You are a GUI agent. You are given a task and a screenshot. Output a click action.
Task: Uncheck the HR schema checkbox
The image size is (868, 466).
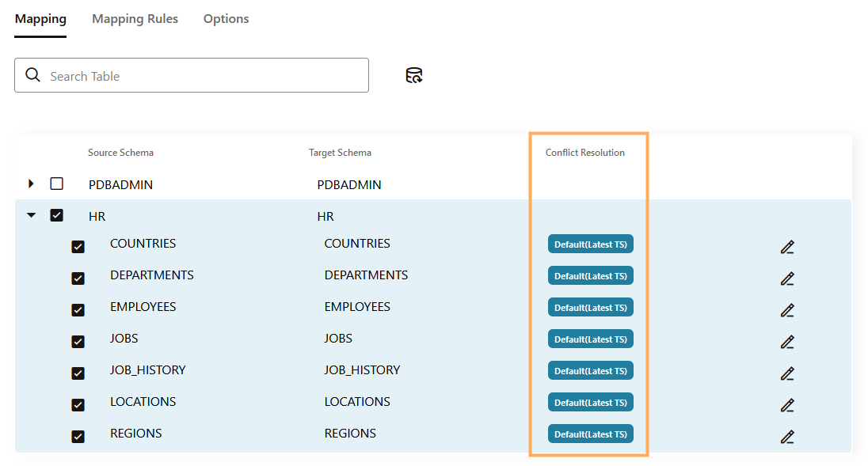[56, 215]
